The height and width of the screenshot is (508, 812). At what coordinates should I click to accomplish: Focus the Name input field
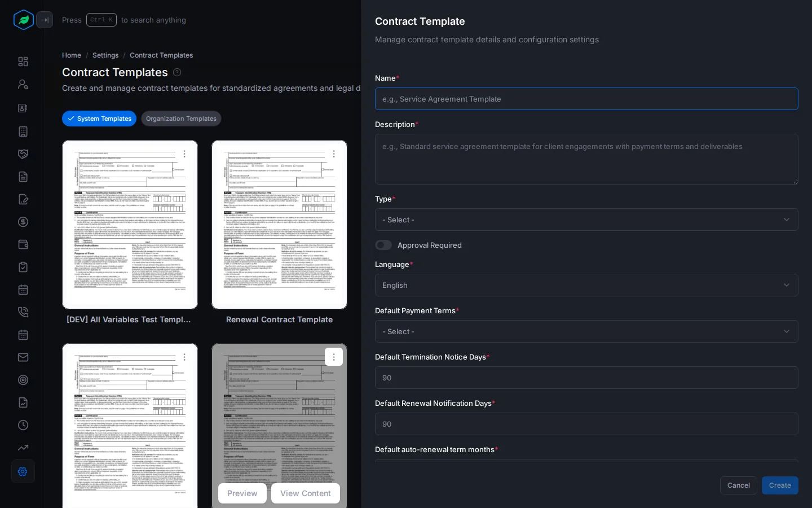(586, 99)
